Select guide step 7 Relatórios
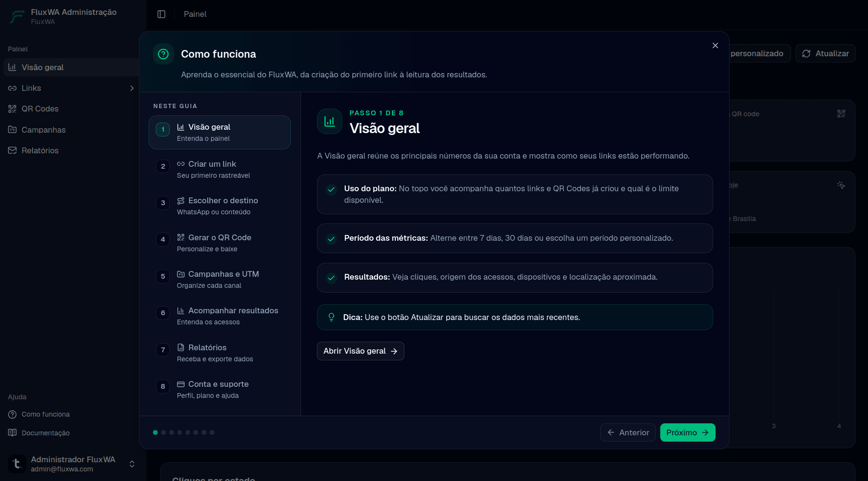This screenshot has height=481, width=868. pos(220,353)
